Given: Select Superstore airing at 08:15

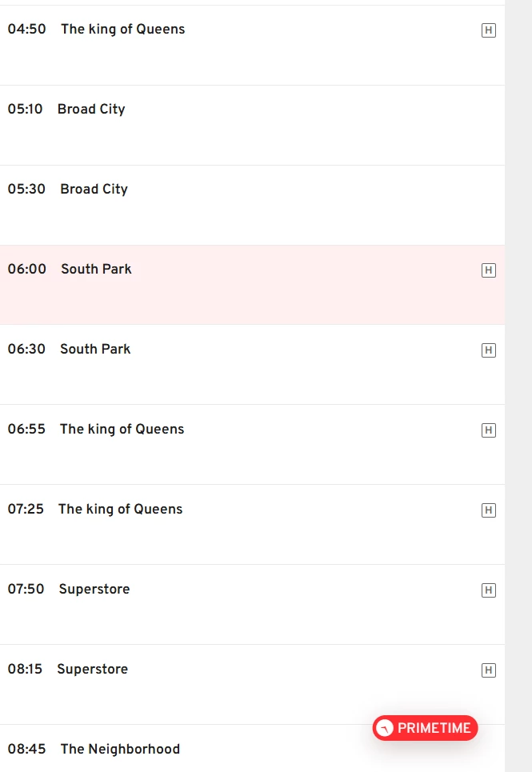Looking at the screenshot, I should click(92, 669).
